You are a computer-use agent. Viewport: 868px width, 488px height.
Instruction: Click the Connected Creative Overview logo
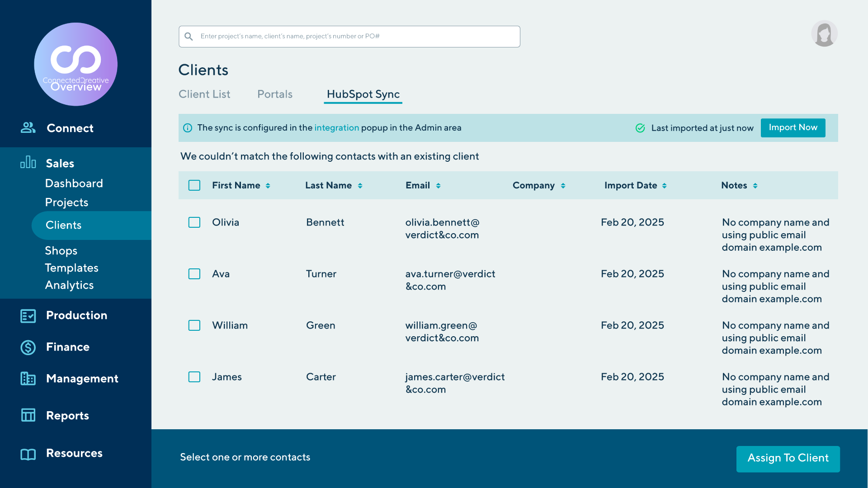point(76,65)
